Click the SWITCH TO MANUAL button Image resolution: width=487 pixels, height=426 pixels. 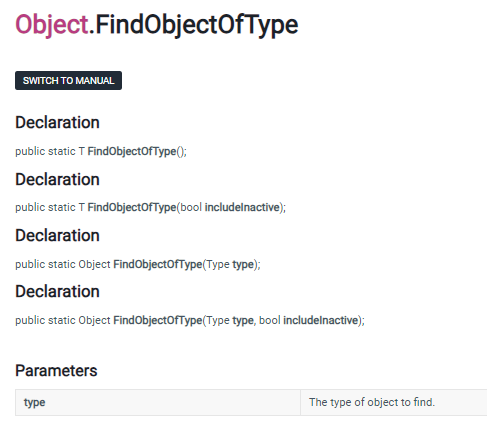(68, 80)
